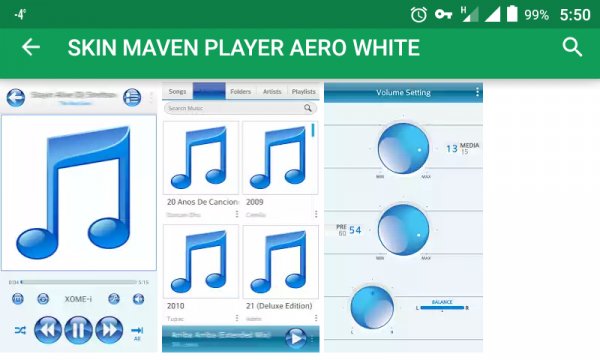
Task: Open the options menu for 20 Anos De Cancion
Action: pyautogui.click(x=237, y=214)
